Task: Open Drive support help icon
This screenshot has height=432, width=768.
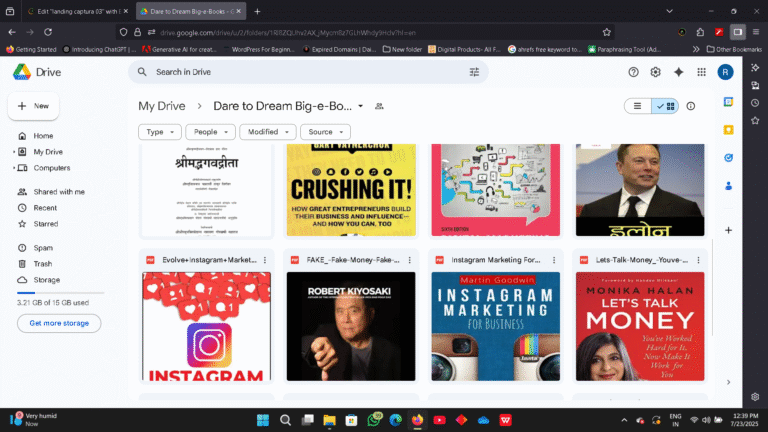Action: pos(633,72)
